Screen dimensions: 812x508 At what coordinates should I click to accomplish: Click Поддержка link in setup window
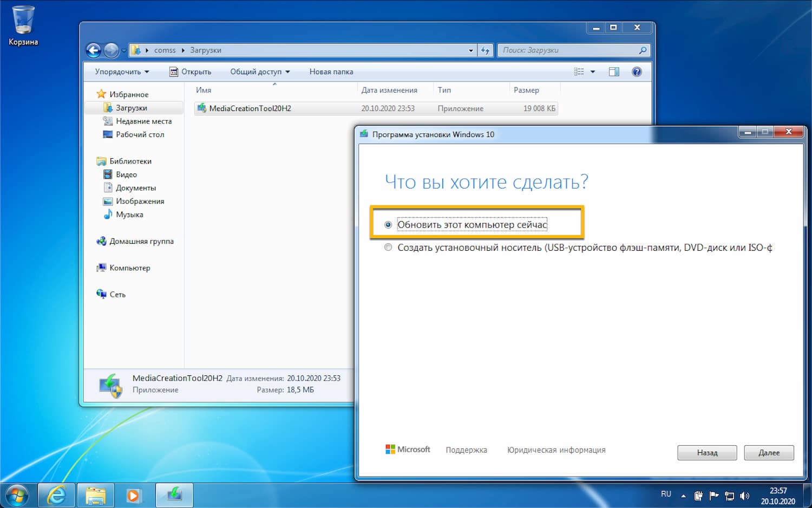(x=466, y=450)
